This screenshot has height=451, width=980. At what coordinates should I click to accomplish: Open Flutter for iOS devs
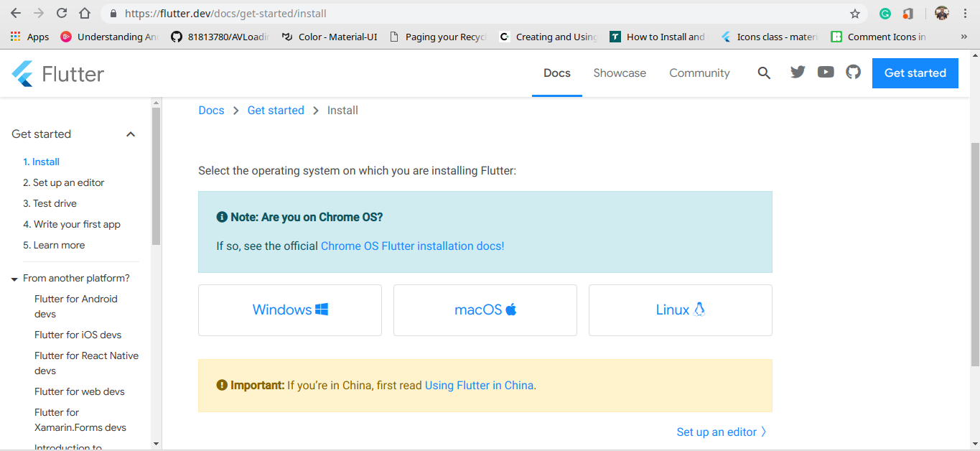pos(78,335)
